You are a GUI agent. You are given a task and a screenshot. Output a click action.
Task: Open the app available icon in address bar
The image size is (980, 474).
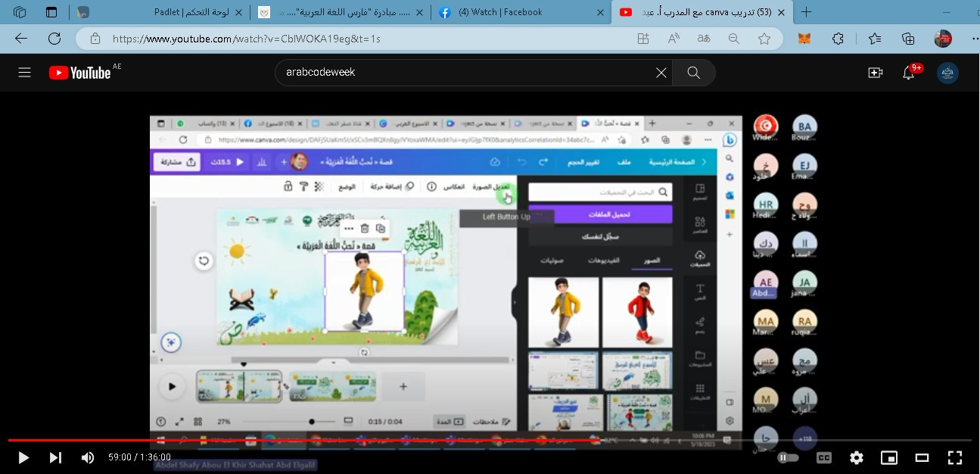click(643, 39)
